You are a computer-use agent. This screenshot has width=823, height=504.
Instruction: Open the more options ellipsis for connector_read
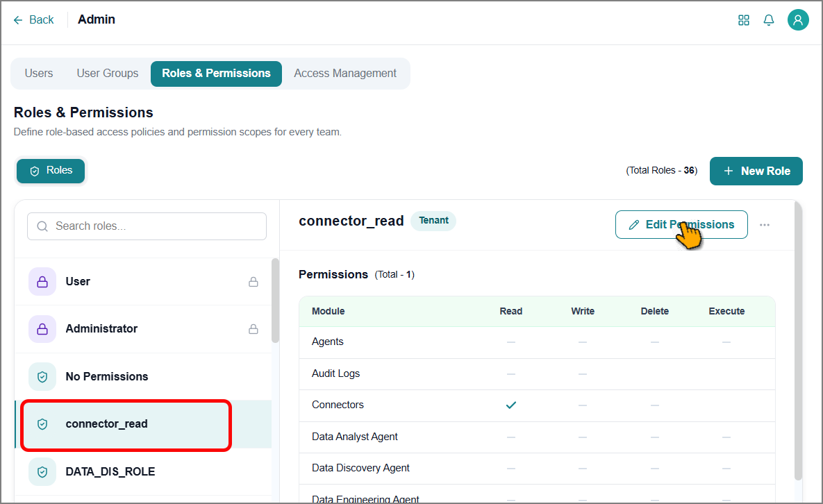pos(765,225)
